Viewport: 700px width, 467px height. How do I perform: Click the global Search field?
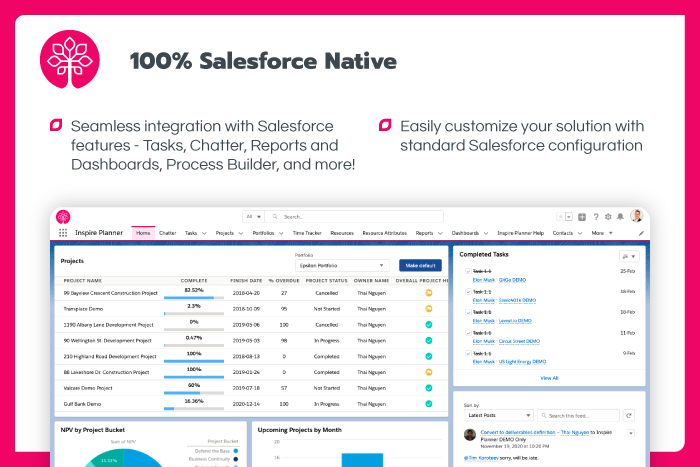click(x=354, y=217)
